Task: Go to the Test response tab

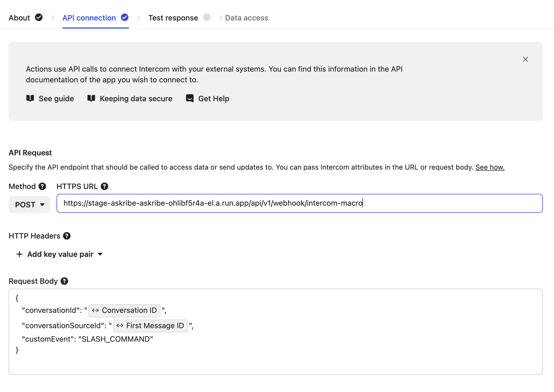Action: (x=173, y=18)
